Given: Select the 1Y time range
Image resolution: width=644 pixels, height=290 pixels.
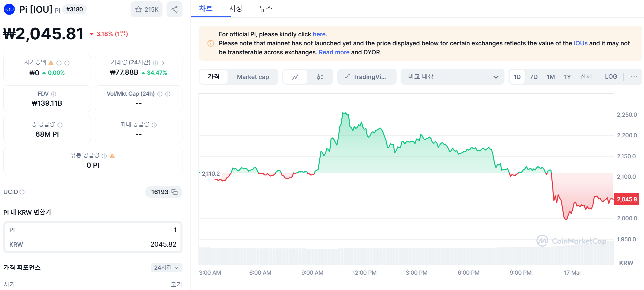Looking at the screenshot, I should (567, 77).
